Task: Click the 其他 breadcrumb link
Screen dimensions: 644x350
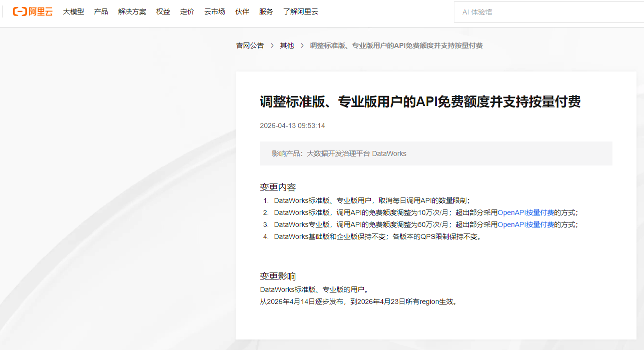Action: (x=287, y=45)
